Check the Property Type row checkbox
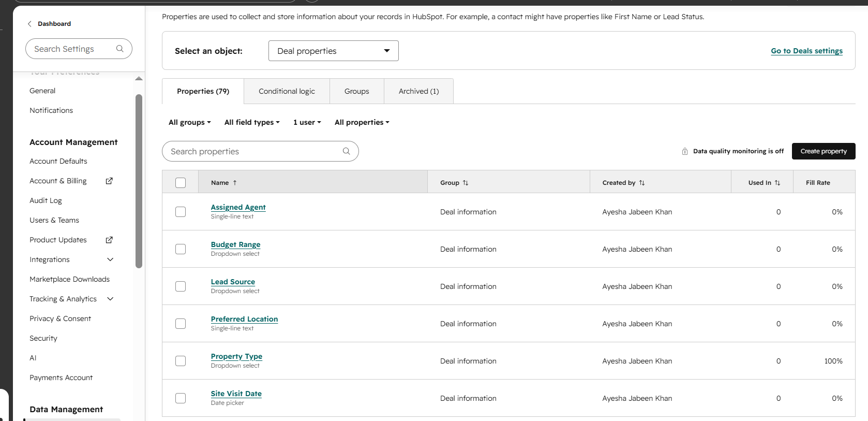Image resolution: width=868 pixels, height=421 pixels. [181, 361]
